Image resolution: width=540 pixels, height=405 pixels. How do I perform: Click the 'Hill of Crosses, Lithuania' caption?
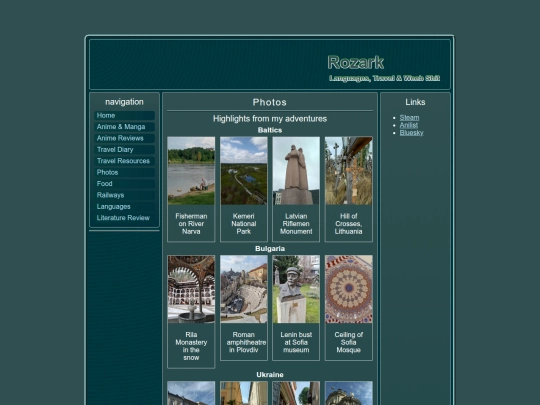[x=349, y=224]
